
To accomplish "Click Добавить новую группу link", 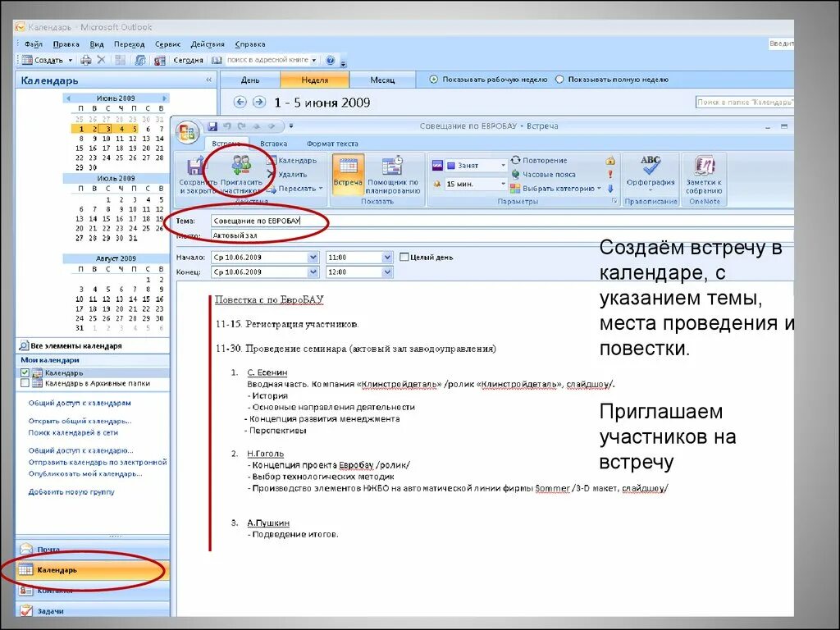I will click(x=71, y=492).
